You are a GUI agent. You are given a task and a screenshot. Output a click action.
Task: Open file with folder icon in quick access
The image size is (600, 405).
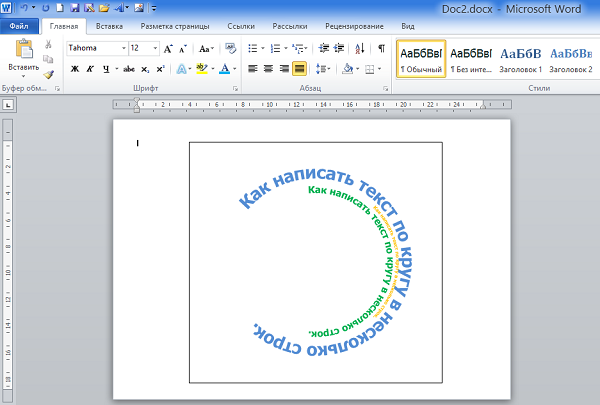pos(104,8)
